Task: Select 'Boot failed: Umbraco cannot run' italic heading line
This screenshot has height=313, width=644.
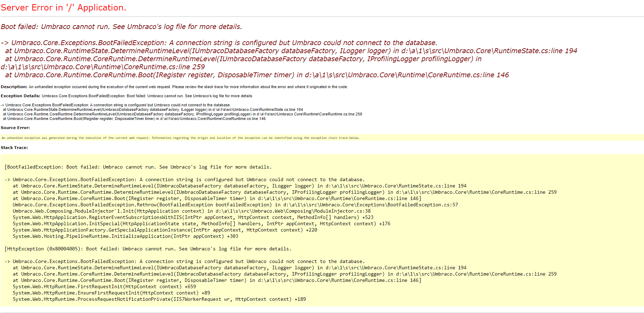Action: pos(121,27)
